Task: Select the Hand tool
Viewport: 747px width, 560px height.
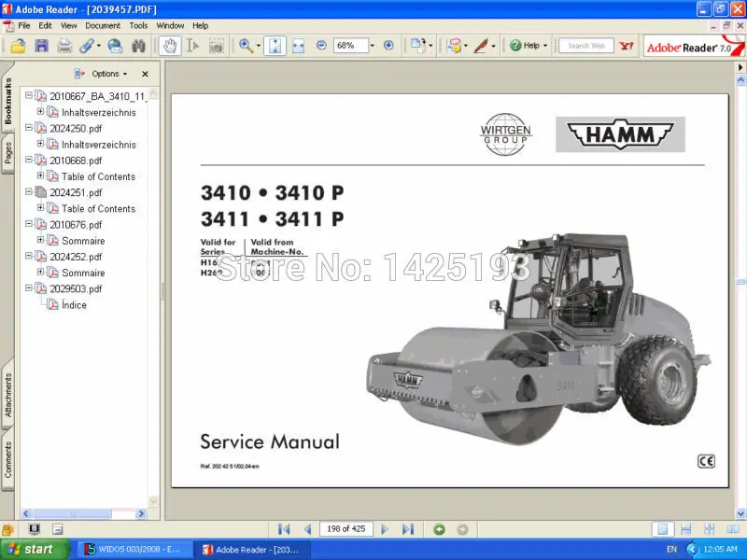Action: click(x=170, y=46)
